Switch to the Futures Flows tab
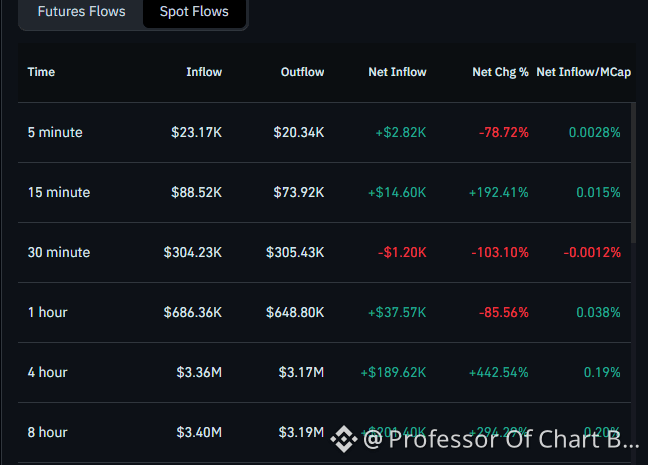This screenshot has height=465, width=648. pyautogui.click(x=81, y=12)
